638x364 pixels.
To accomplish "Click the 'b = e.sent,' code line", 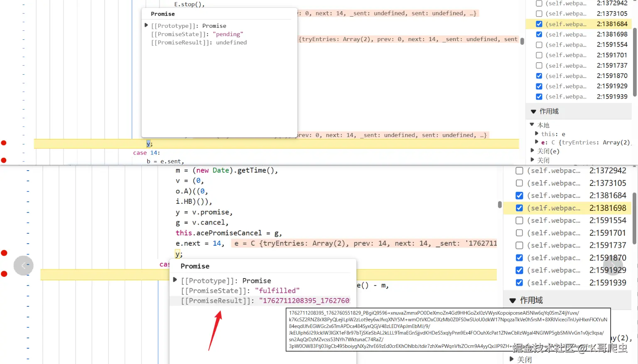I will [x=165, y=161].
